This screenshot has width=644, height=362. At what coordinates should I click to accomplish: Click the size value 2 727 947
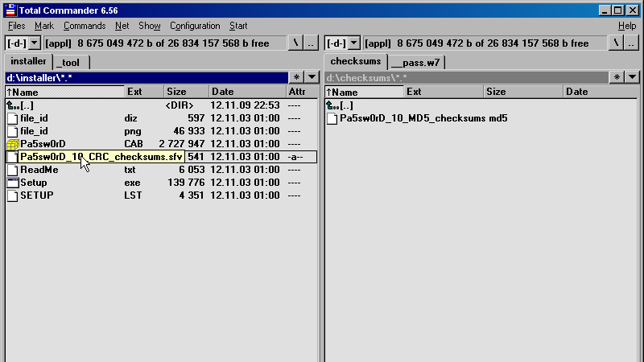pos(182,144)
